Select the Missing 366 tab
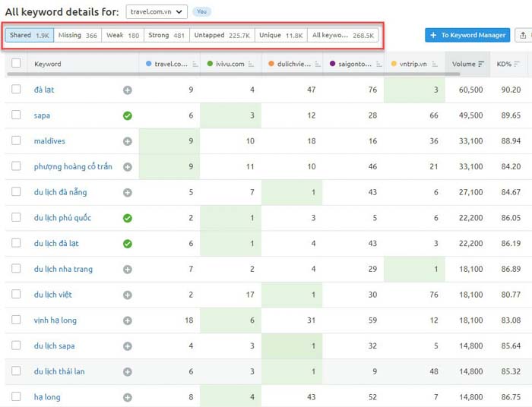532x407 pixels. pos(78,35)
